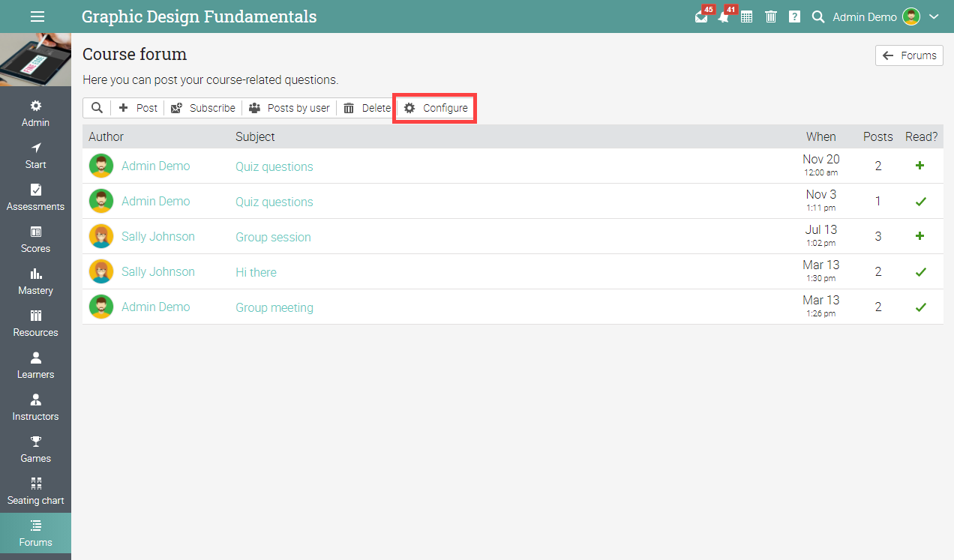Open the trash icon in header

[771, 16]
